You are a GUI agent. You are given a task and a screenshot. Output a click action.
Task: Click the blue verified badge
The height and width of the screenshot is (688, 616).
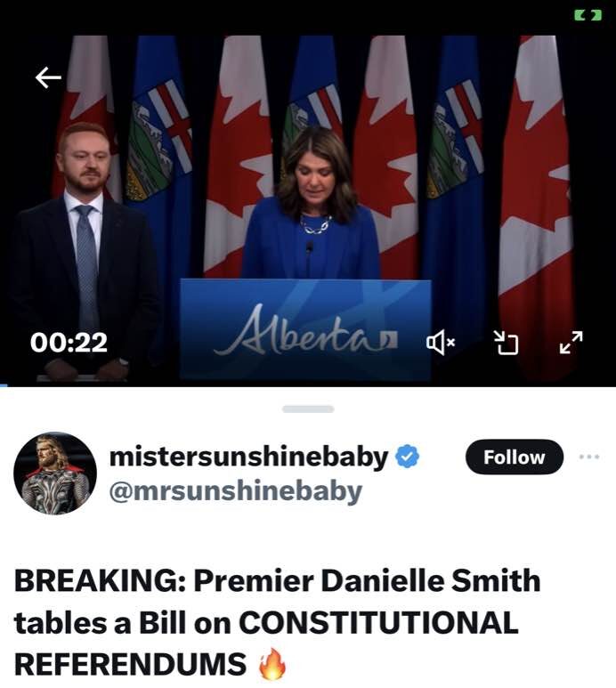[407, 457]
